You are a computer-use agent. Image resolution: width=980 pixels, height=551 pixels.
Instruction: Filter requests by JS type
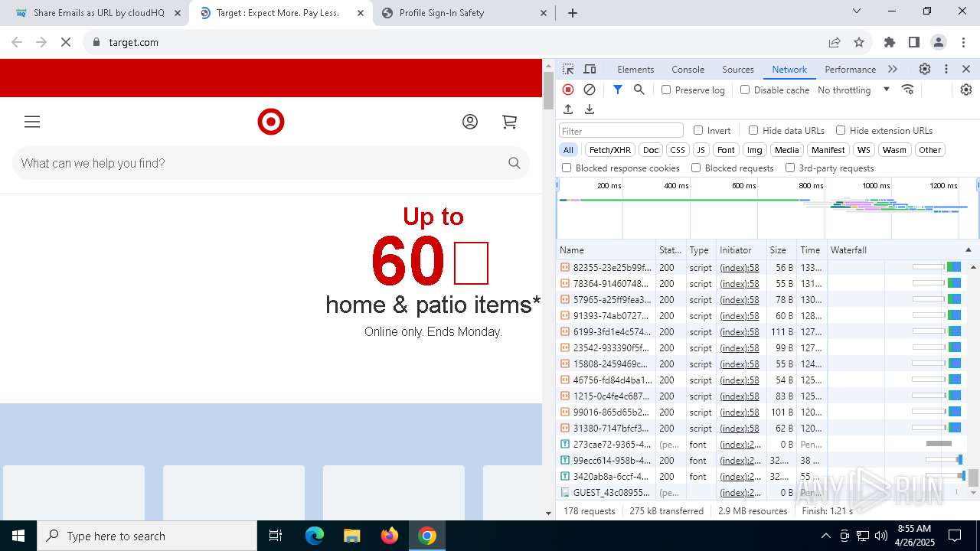click(701, 150)
